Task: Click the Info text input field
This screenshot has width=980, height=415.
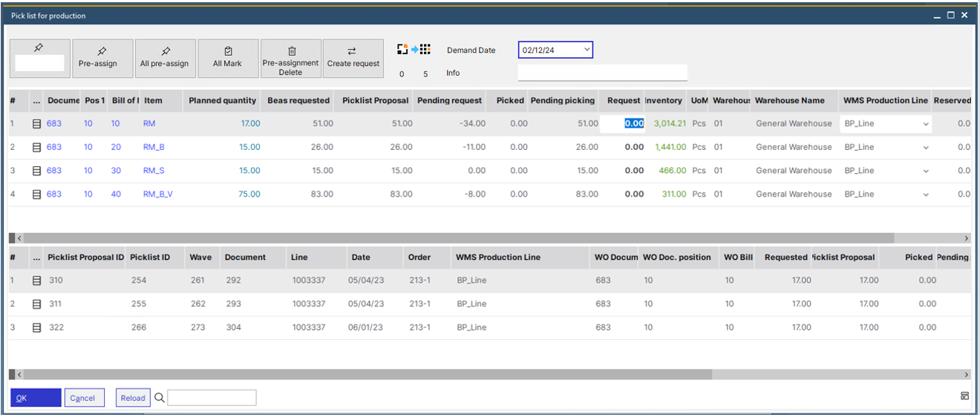Action: pyautogui.click(x=602, y=73)
